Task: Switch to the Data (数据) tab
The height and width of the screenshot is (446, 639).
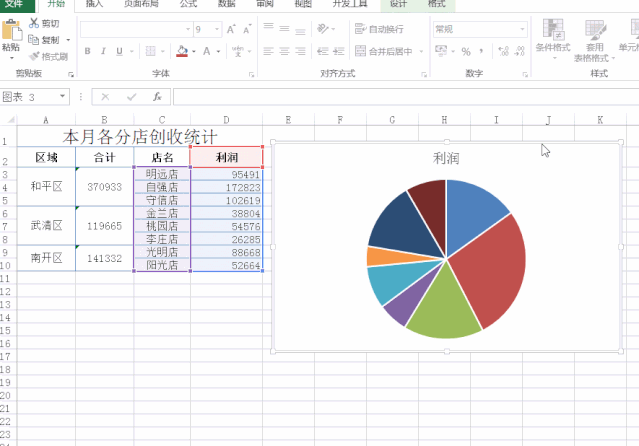Action: click(227, 4)
